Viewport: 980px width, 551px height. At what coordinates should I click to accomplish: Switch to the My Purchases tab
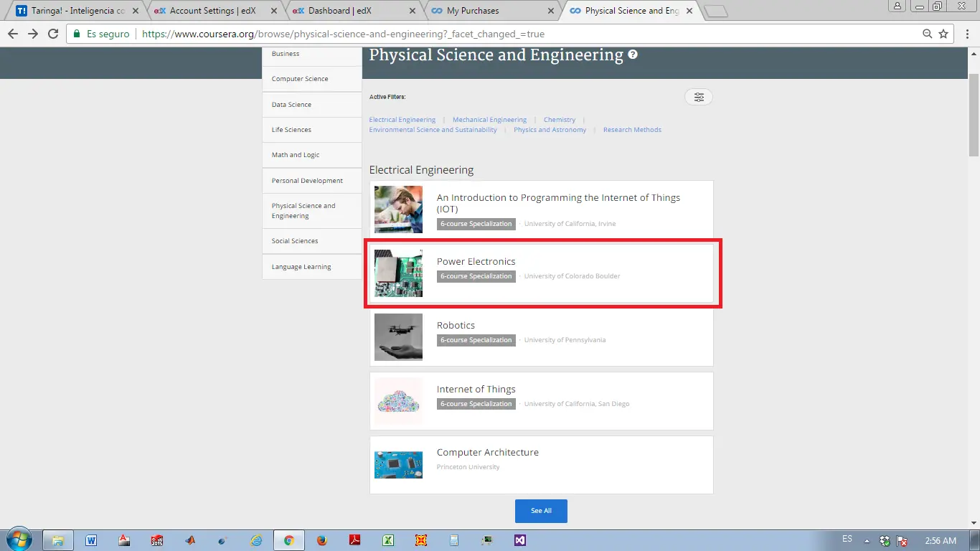[493, 11]
